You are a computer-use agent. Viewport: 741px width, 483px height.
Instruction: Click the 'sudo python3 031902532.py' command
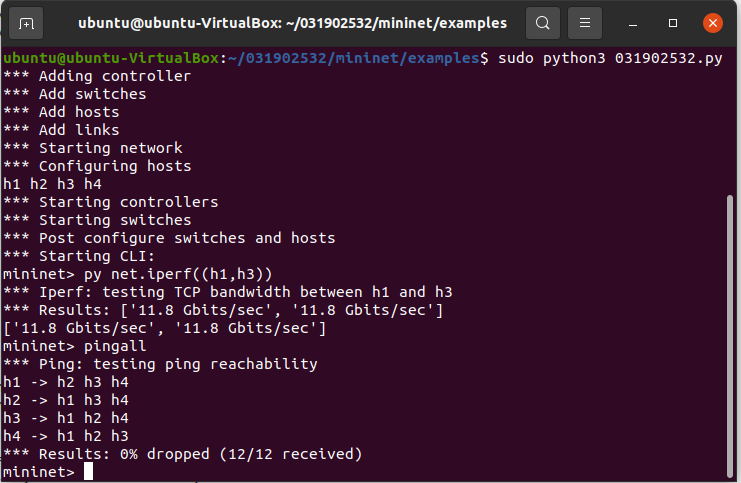(610, 58)
